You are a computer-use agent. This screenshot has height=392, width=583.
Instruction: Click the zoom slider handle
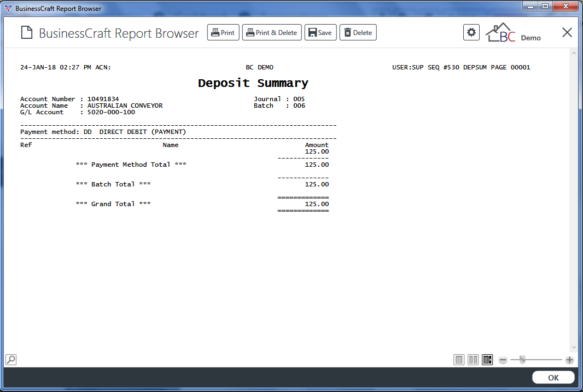[522, 359]
